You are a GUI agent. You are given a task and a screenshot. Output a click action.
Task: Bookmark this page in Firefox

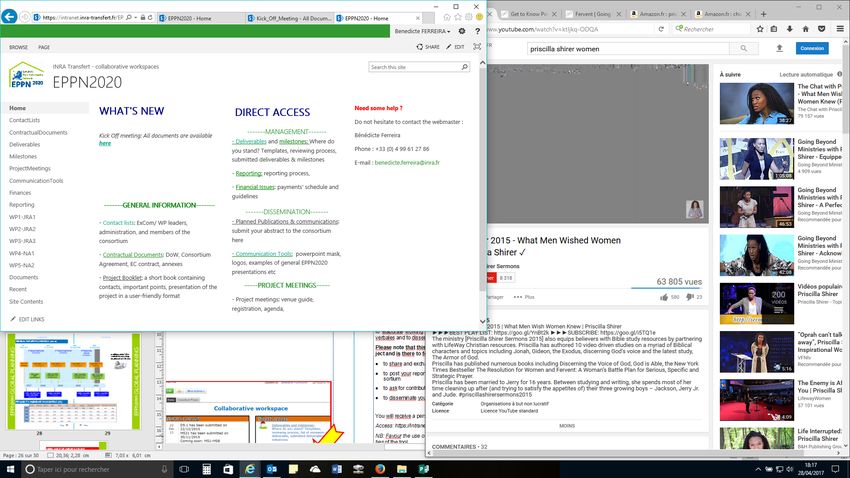point(760,29)
